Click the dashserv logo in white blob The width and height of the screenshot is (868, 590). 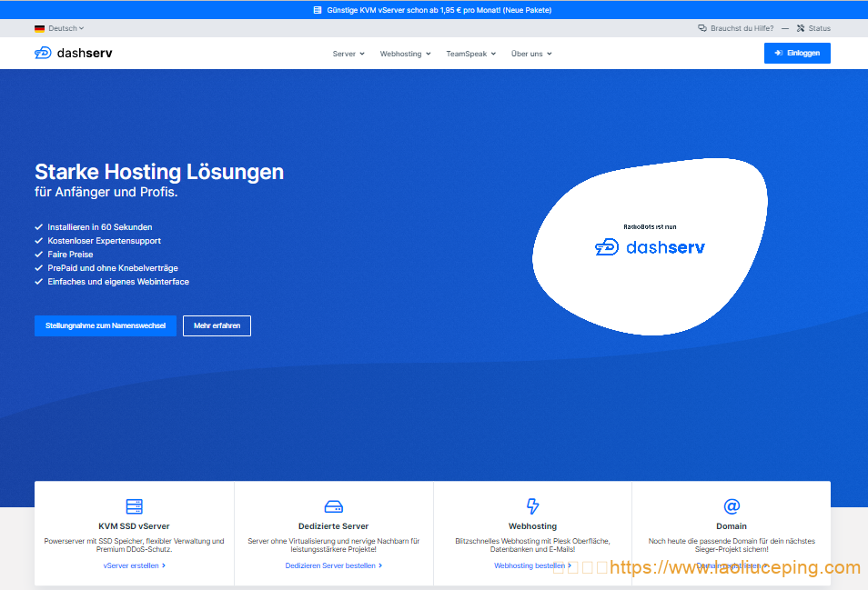click(x=650, y=247)
